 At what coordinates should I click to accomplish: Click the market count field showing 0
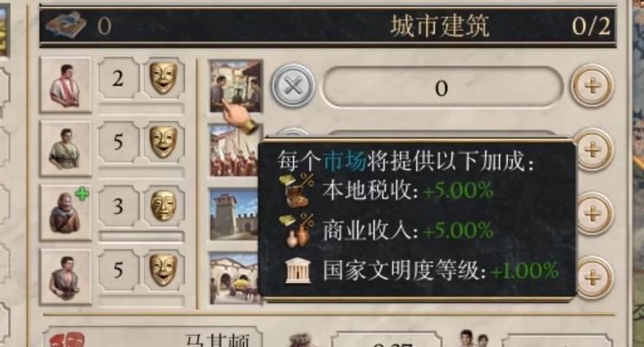(442, 88)
